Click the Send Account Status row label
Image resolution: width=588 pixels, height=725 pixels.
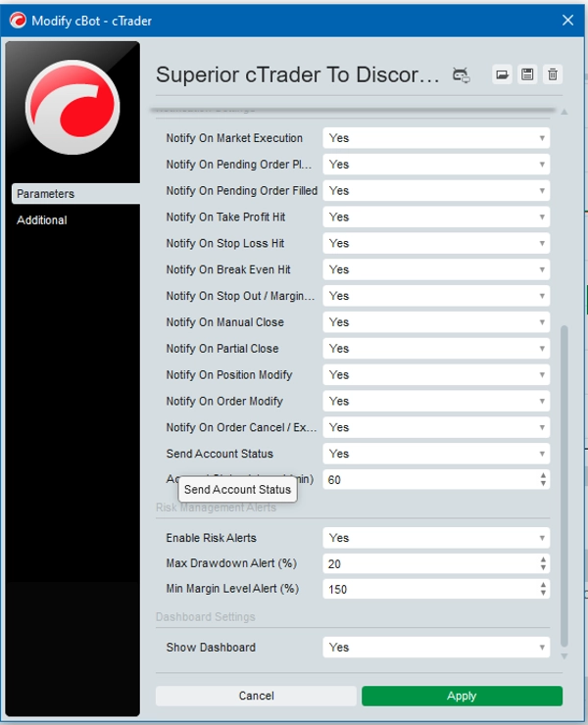point(220,455)
